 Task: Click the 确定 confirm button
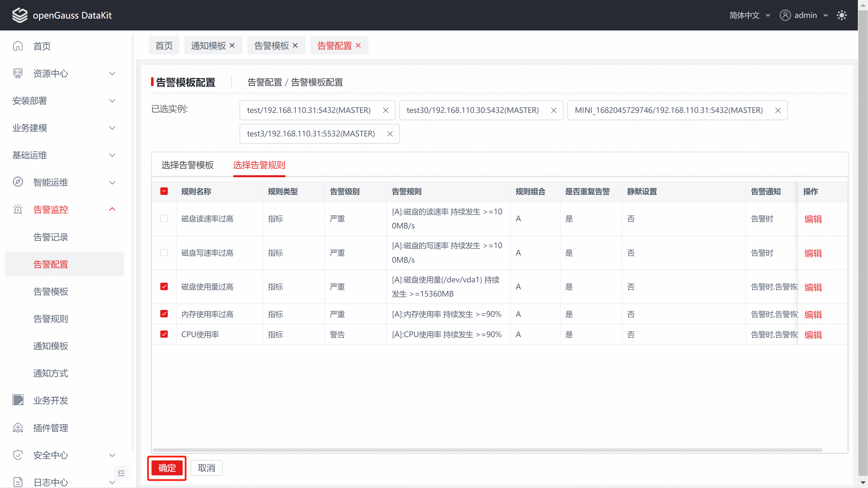click(x=167, y=468)
